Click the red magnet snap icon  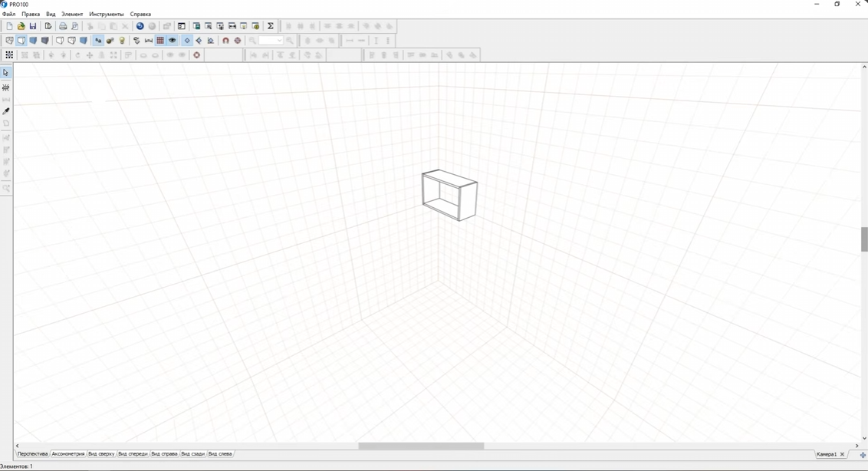coord(225,41)
